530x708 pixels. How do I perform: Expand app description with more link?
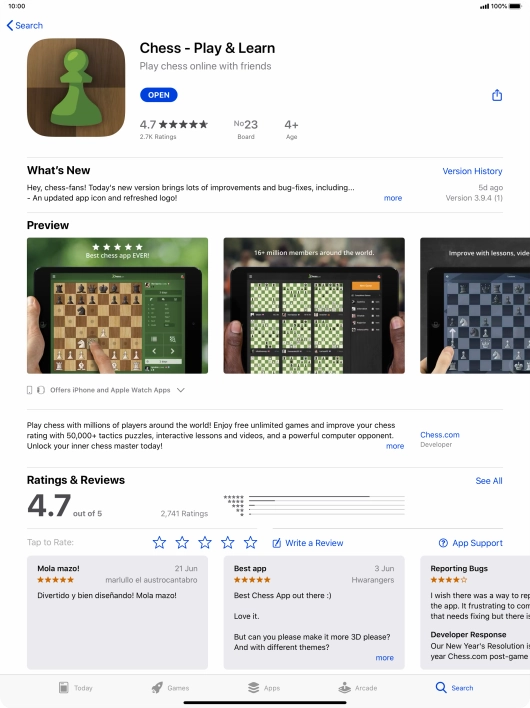tap(395, 446)
